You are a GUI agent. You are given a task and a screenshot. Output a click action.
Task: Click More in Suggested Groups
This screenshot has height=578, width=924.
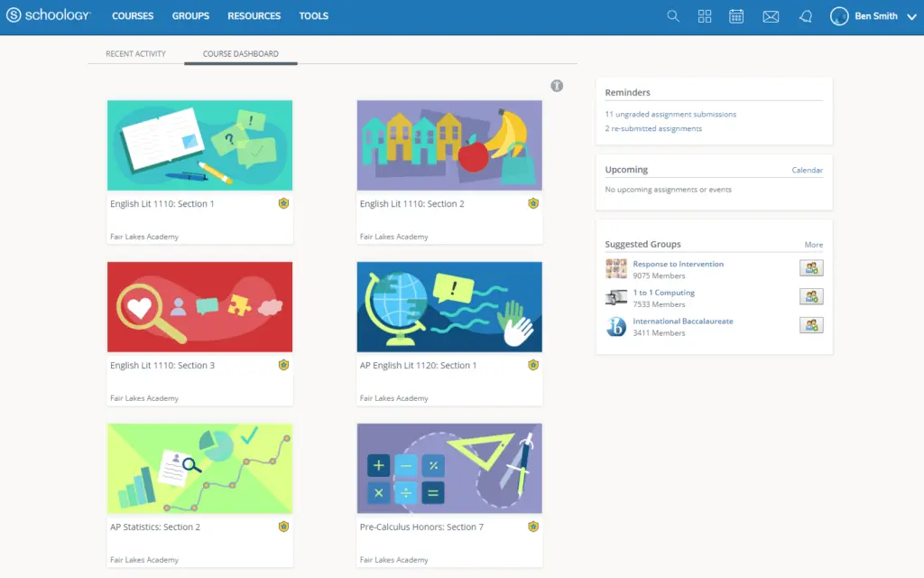(x=814, y=245)
